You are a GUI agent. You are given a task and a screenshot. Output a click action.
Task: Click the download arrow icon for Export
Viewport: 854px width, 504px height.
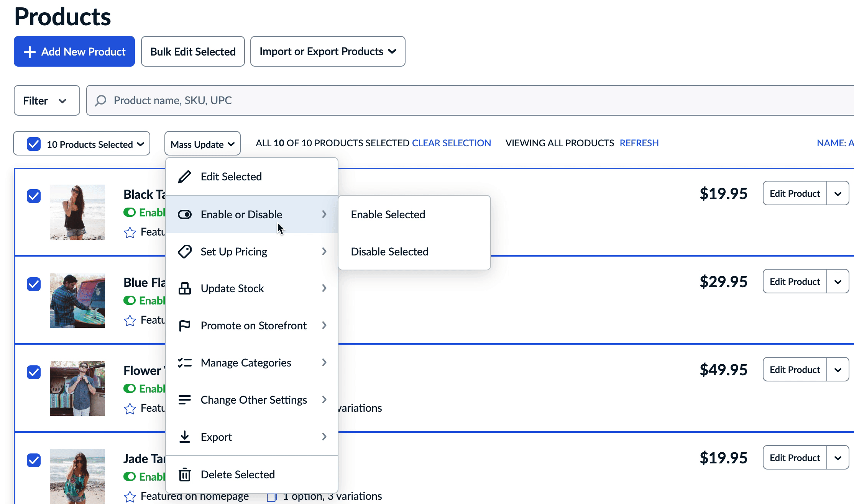(184, 437)
